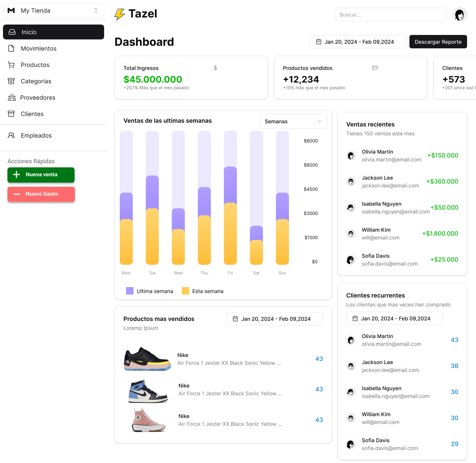
Task: Click the +$360.000 sale amount
Action: click(x=442, y=181)
